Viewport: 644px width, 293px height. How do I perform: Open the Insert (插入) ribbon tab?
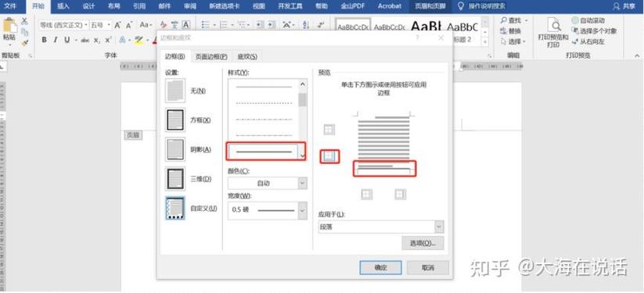tap(63, 6)
